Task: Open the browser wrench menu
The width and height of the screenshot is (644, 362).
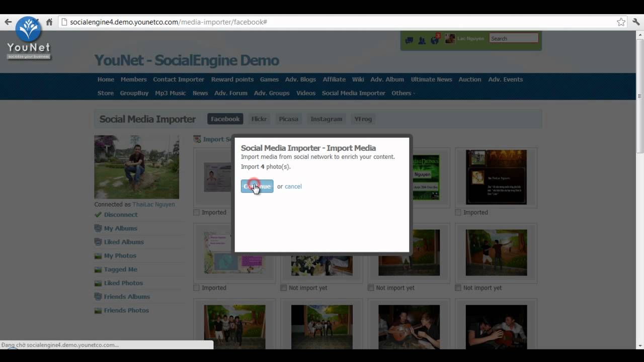Action: (636, 22)
